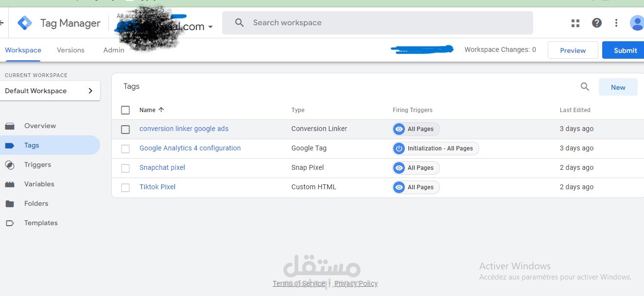Create a tag with New button

[618, 87]
